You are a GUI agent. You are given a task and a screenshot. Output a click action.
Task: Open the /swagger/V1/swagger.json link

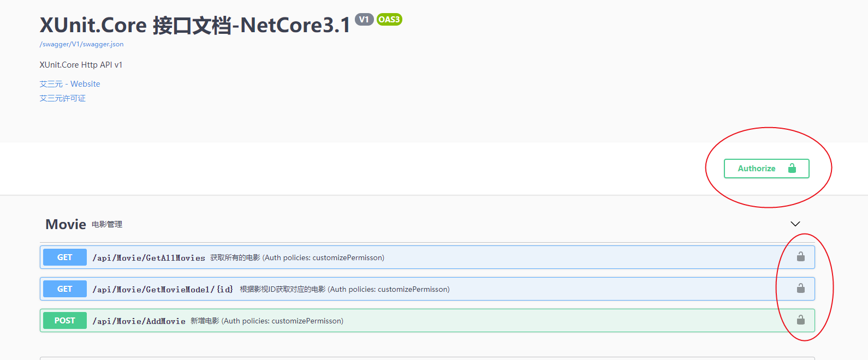[x=81, y=44]
